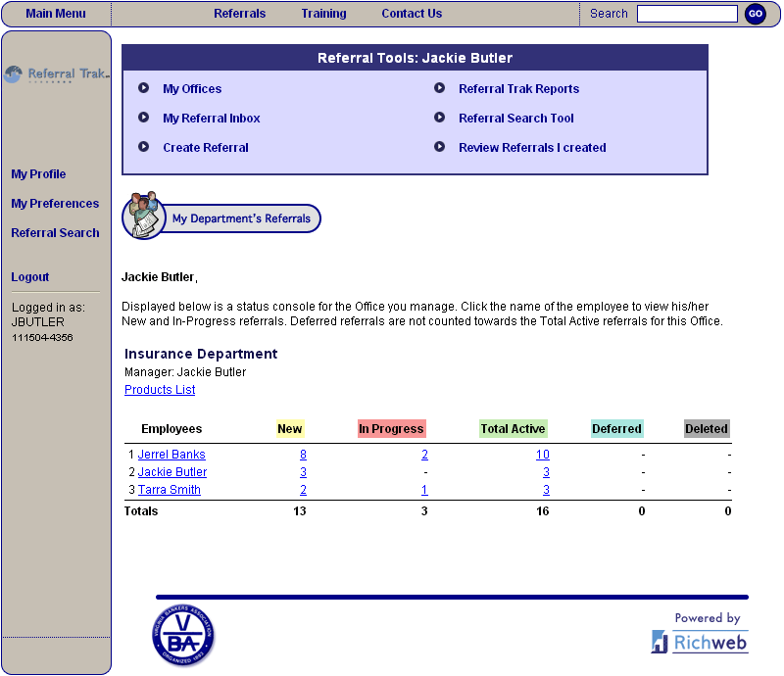Click the Totals New value 13
This screenshot has height=676, width=784.
click(x=300, y=511)
